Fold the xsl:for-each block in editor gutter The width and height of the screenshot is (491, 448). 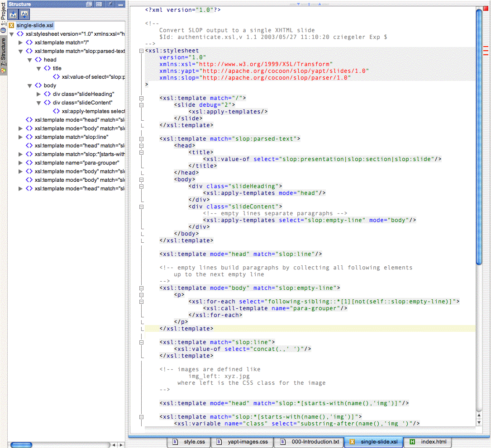pos(141,302)
